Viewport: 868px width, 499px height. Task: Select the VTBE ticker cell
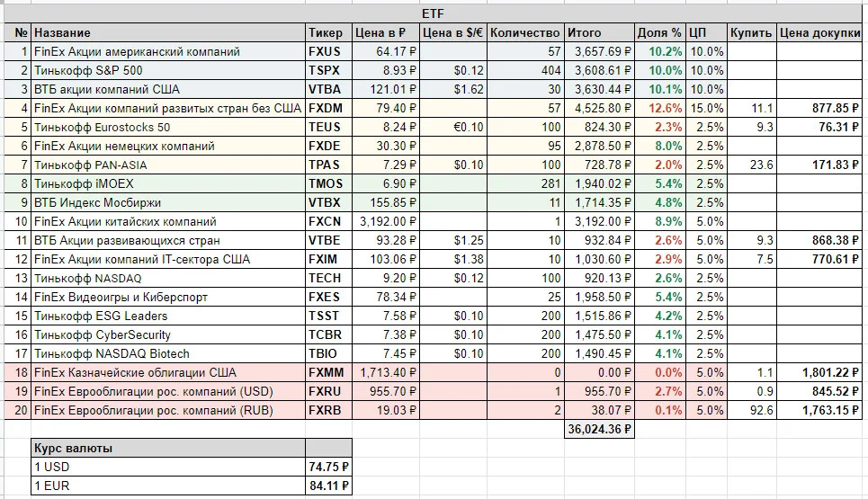coord(329,240)
